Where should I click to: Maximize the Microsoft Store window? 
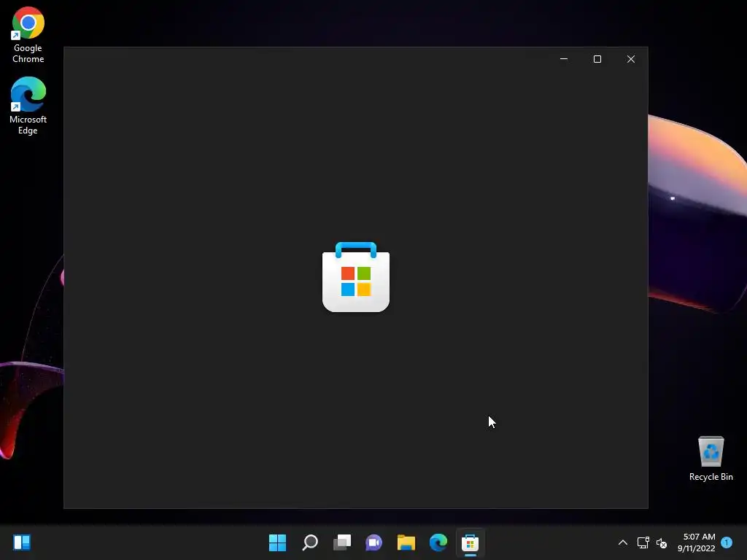[x=597, y=59]
